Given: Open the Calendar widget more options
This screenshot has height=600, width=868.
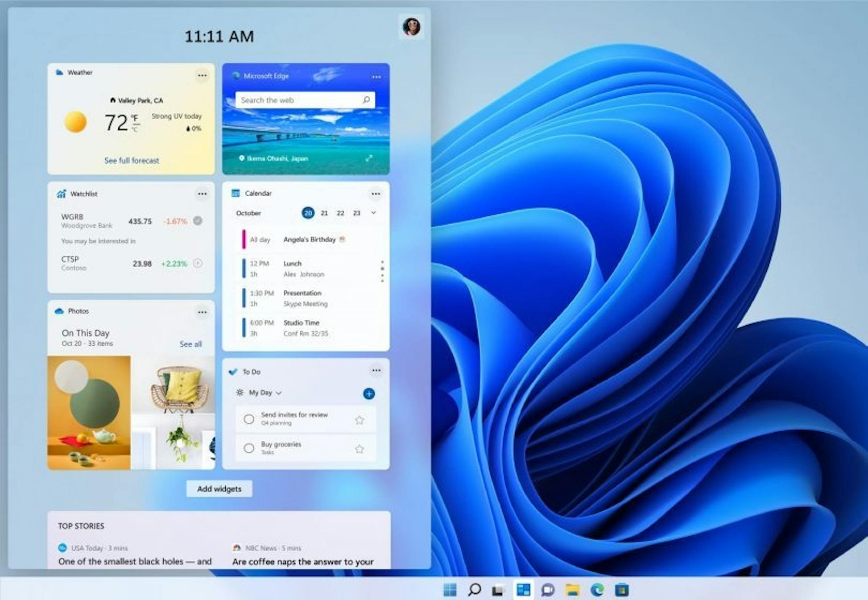Looking at the screenshot, I should 376,194.
